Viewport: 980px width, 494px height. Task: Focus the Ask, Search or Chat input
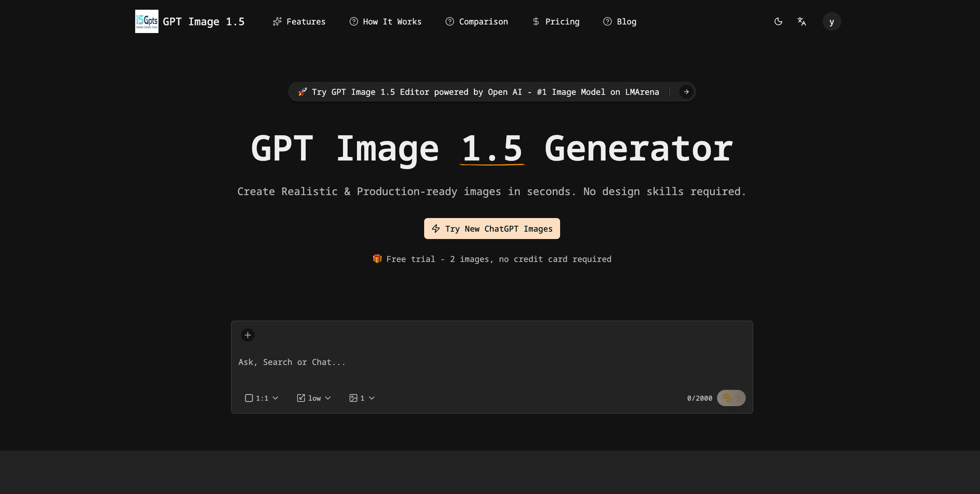(491, 362)
